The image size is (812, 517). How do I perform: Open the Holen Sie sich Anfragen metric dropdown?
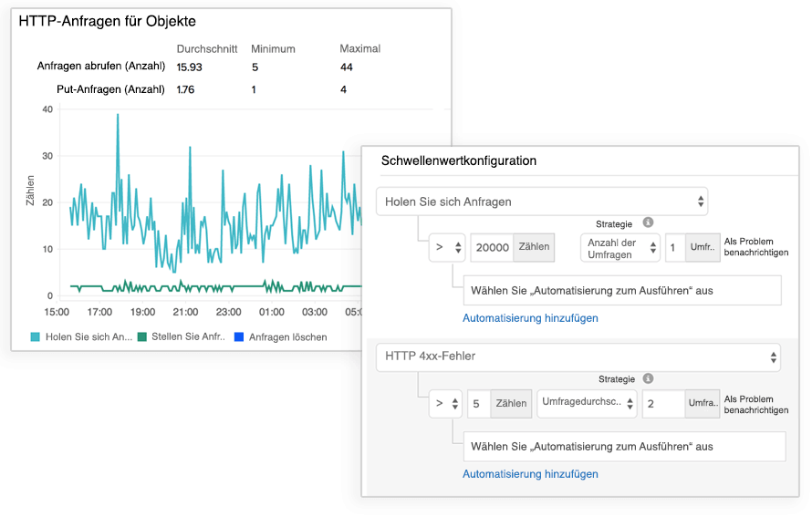pos(542,202)
